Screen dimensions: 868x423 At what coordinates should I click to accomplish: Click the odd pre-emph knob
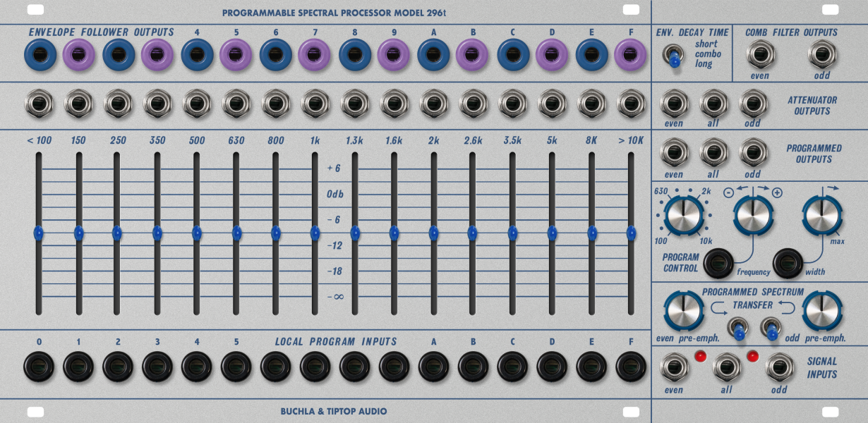click(822, 309)
